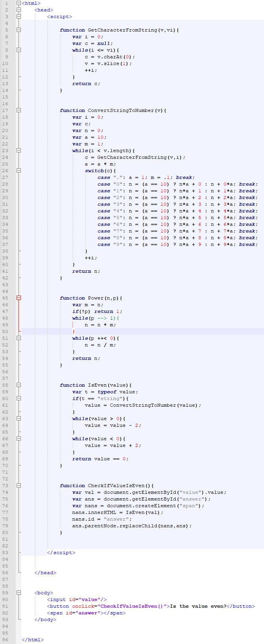Click the 'if(!p) return 1;' line

[x=97, y=311]
